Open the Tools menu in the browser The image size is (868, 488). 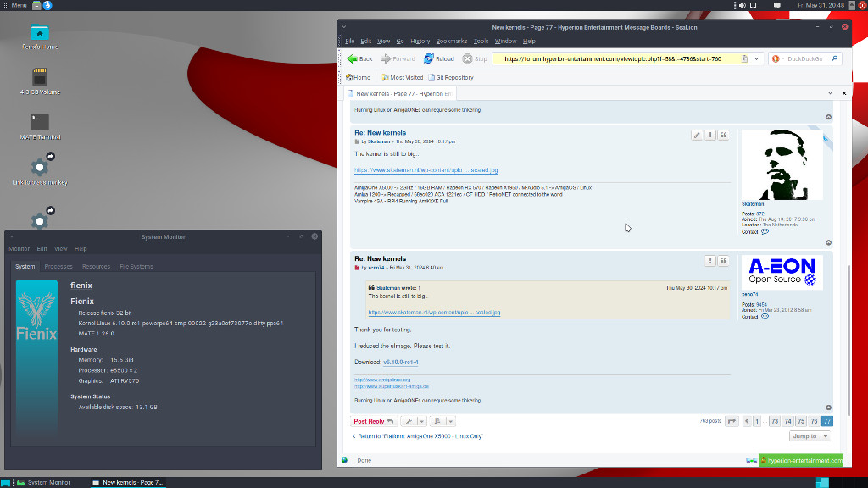click(x=481, y=41)
